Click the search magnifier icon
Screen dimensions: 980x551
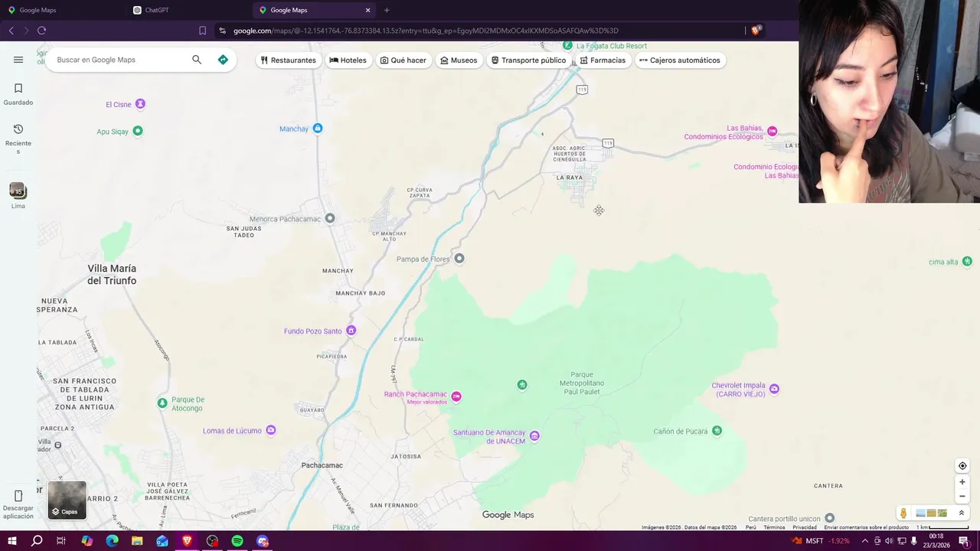[x=197, y=60]
